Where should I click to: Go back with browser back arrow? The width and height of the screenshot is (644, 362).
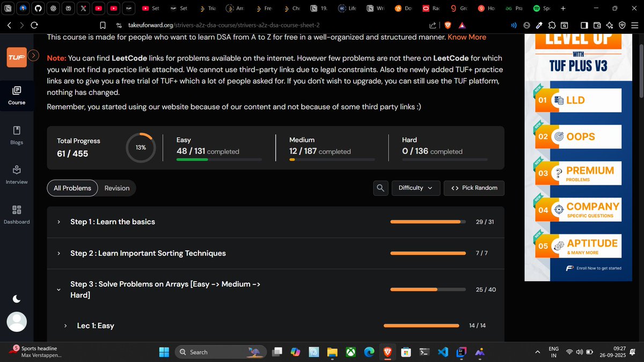pos(9,25)
